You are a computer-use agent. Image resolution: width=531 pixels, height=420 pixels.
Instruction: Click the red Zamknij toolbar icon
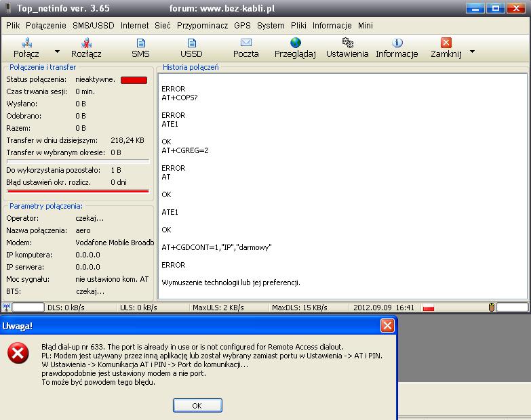click(446, 43)
